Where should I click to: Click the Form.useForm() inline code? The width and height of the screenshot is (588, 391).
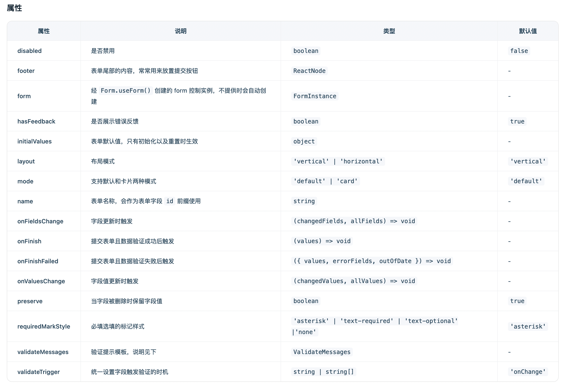[x=125, y=91]
